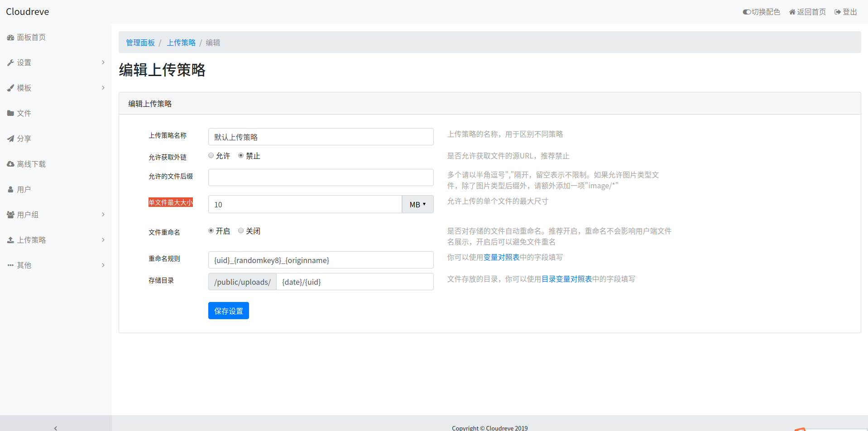Open the 面板首页 dashboard icon

pyautogui.click(x=10, y=37)
